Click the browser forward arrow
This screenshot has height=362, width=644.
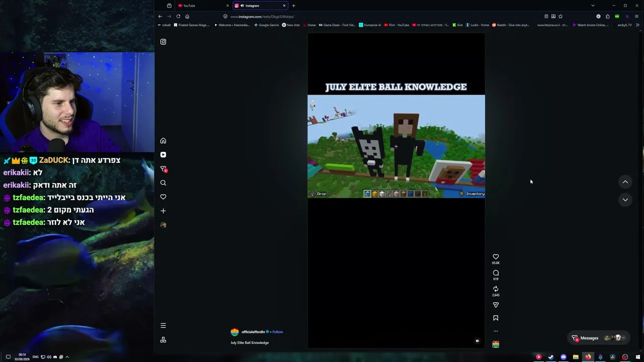pos(169,16)
